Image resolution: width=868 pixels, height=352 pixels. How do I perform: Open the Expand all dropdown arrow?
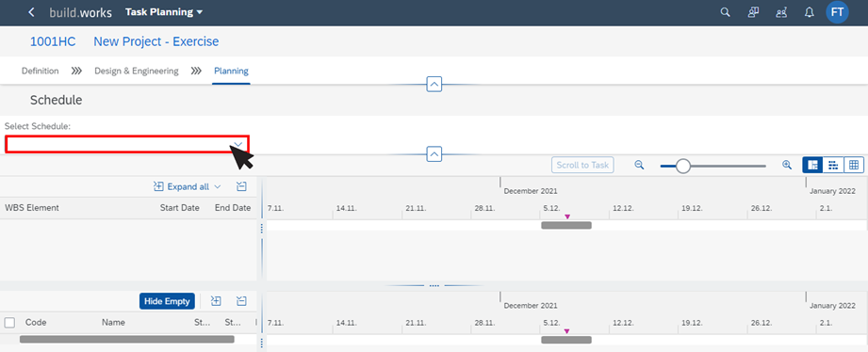[218, 186]
